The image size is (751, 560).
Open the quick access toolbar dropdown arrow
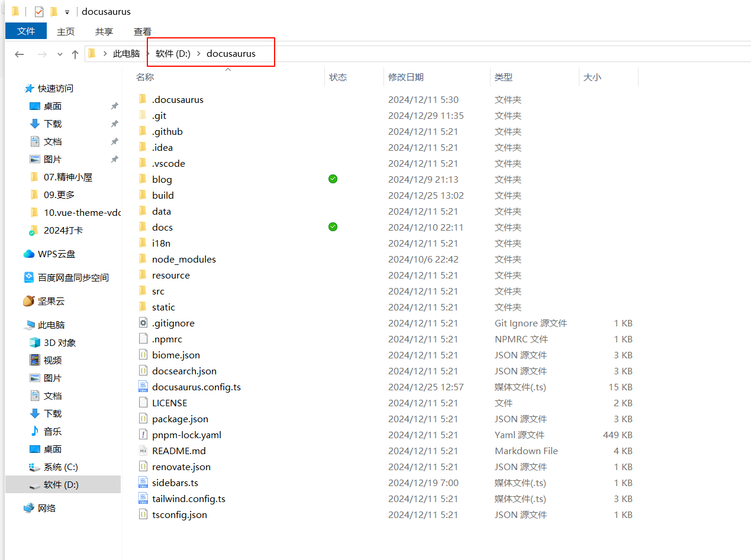[x=67, y=12]
